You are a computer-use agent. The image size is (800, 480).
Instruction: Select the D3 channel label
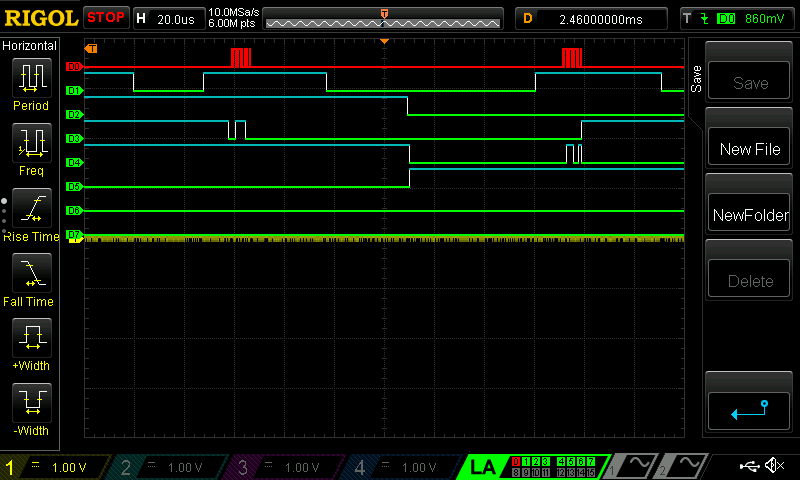pyautogui.click(x=74, y=138)
